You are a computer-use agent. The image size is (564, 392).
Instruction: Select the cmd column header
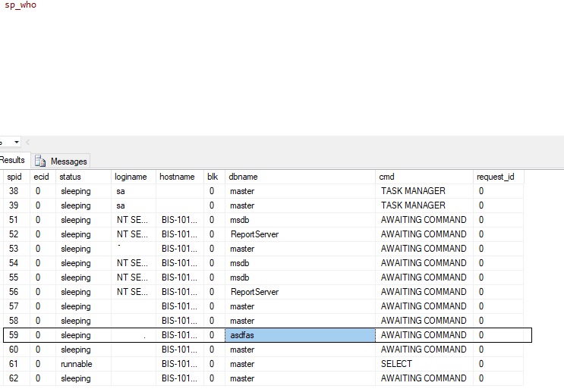pos(386,177)
